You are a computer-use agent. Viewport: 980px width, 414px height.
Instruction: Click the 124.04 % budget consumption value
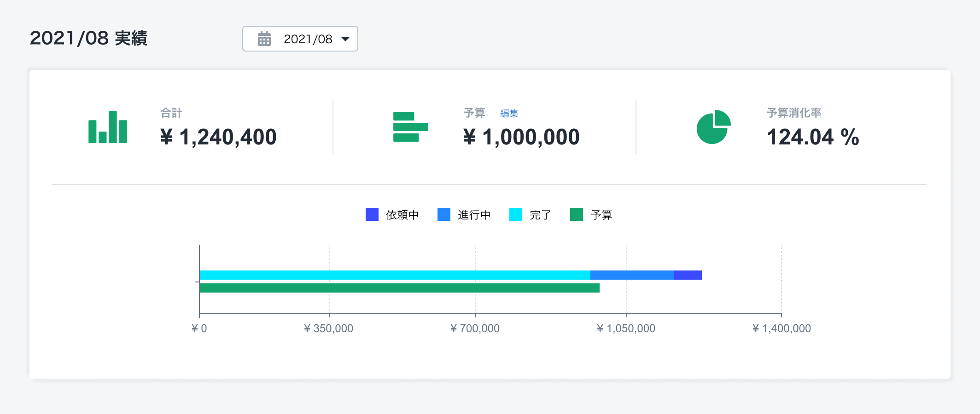click(813, 137)
